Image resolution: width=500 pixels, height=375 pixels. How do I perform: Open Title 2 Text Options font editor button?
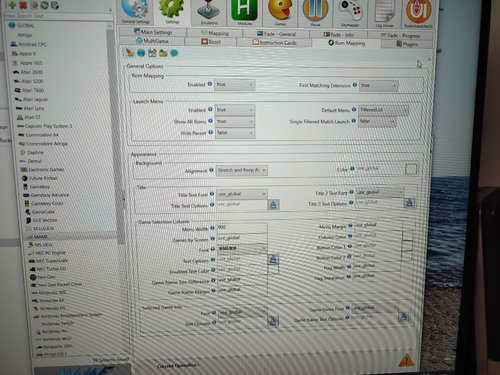click(x=409, y=202)
